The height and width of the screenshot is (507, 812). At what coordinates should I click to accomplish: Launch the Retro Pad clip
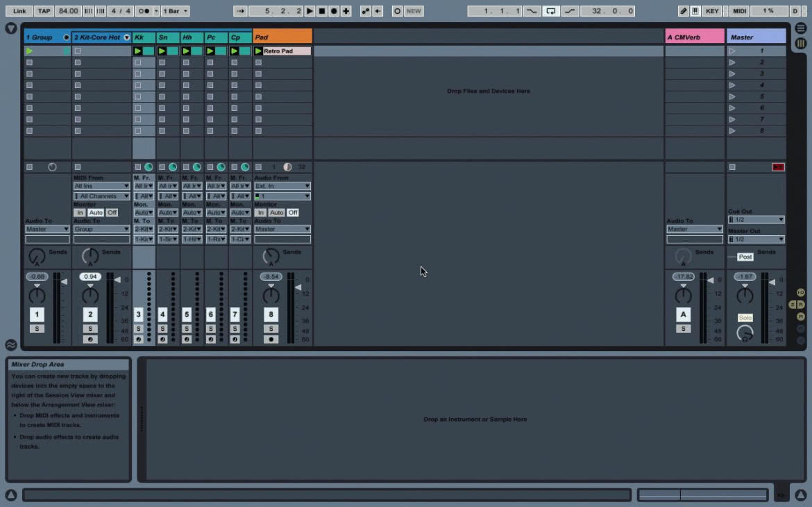(x=258, y=51)
